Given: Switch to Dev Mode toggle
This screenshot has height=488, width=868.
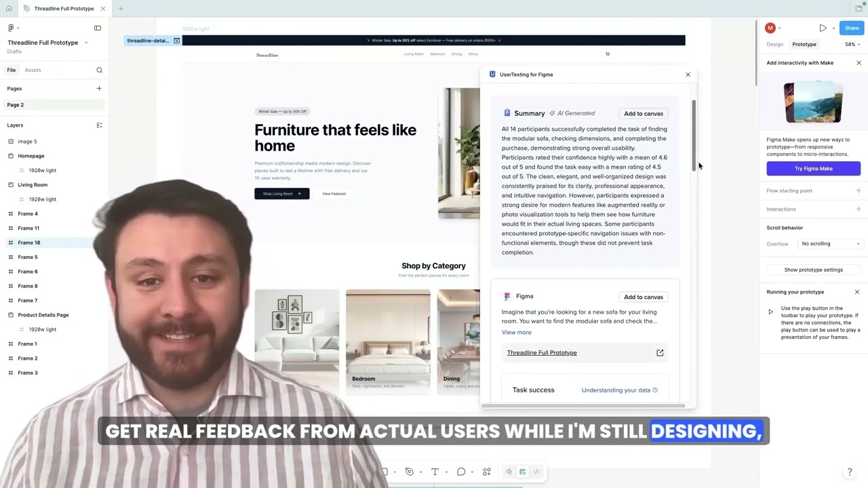Looking at the screenshot, I should point(536,472).
